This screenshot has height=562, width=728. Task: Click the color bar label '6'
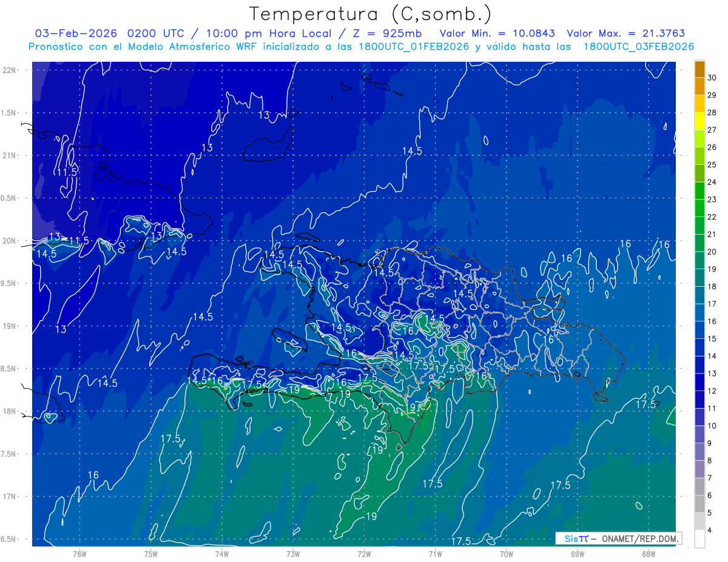(709, 495)
